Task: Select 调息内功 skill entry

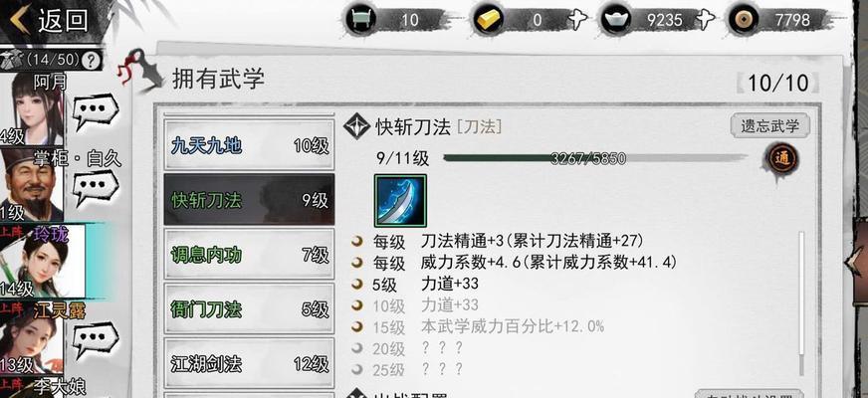Action: coord(249,255)
